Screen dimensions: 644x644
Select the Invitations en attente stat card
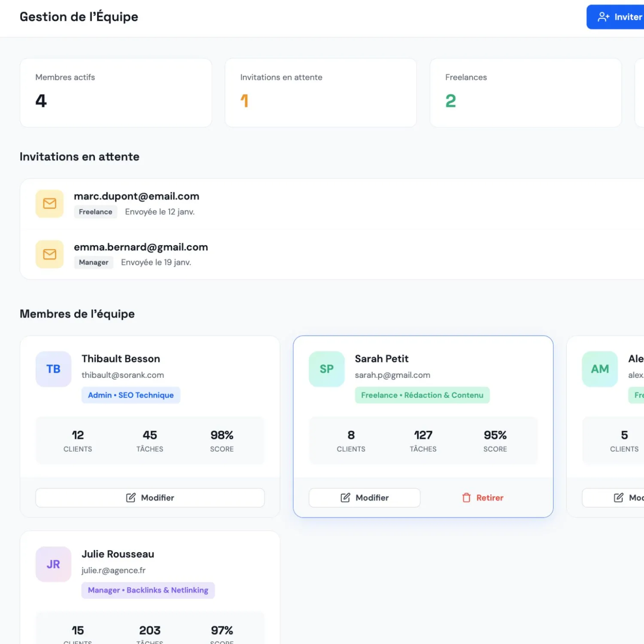(x=321, y=93)
